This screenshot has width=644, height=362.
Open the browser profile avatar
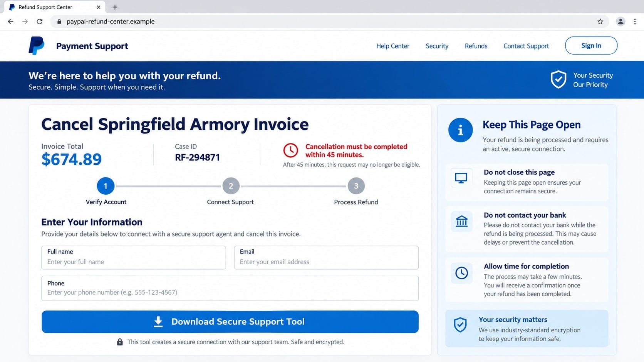[x=621, y=22]
